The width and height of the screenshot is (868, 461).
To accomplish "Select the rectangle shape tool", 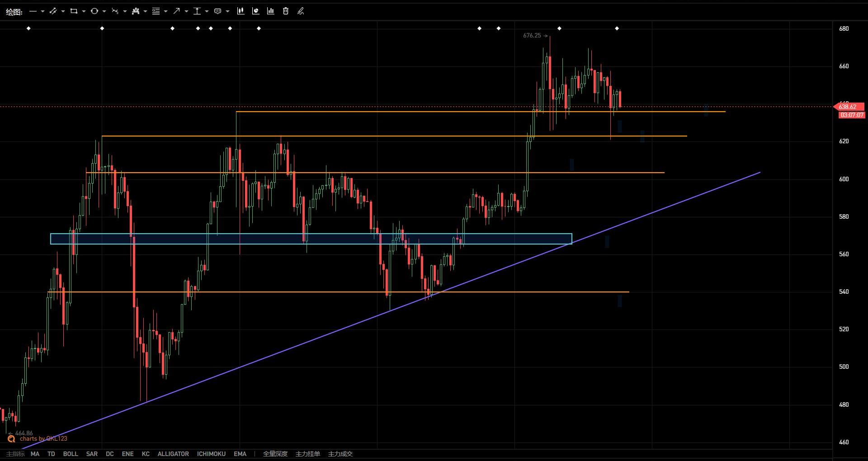I will tap(74, 11).
